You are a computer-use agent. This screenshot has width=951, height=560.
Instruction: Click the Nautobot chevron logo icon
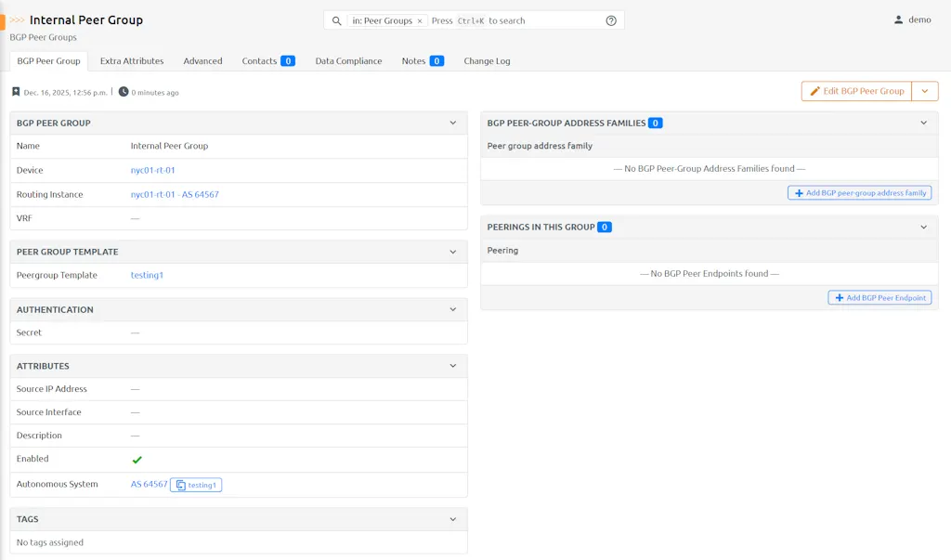17,20
